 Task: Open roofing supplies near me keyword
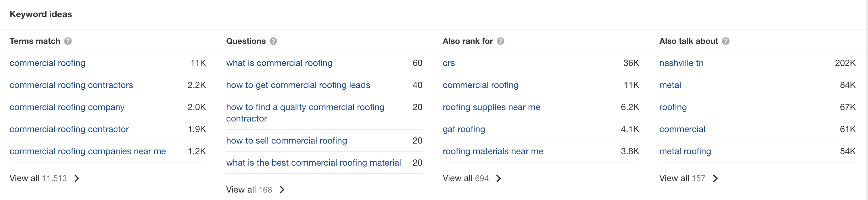tap(491, 107)
